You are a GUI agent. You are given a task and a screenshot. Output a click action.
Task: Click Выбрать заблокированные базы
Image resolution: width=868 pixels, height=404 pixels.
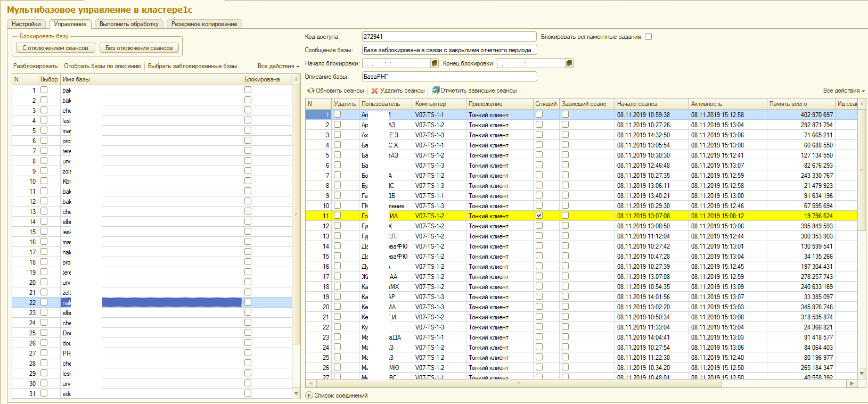[193, 66]
